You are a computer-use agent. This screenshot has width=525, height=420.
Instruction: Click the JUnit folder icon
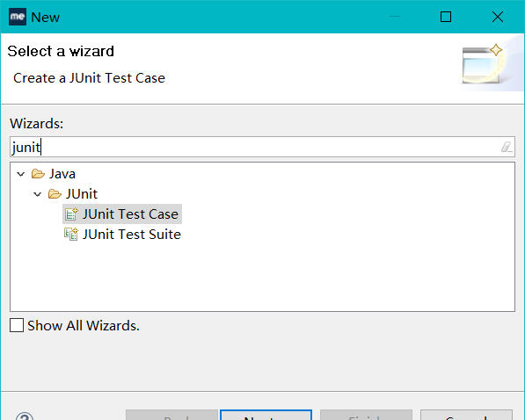coord(55,194)
